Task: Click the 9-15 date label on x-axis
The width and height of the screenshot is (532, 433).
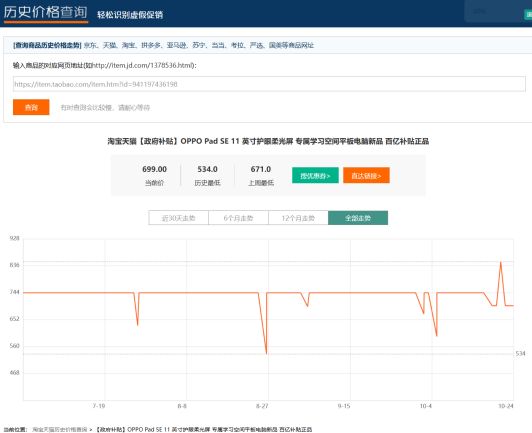Action: [x=344, y=406]
